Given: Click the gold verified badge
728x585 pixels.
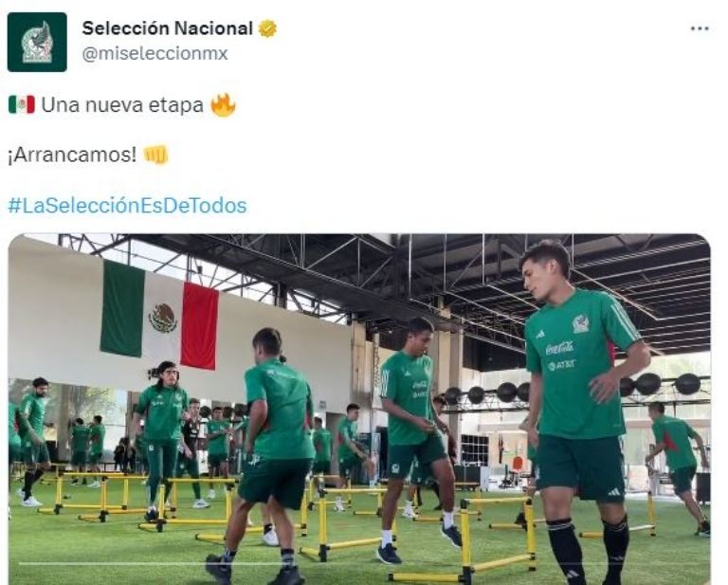Looking at the screenshot, I should pos(267,28).
